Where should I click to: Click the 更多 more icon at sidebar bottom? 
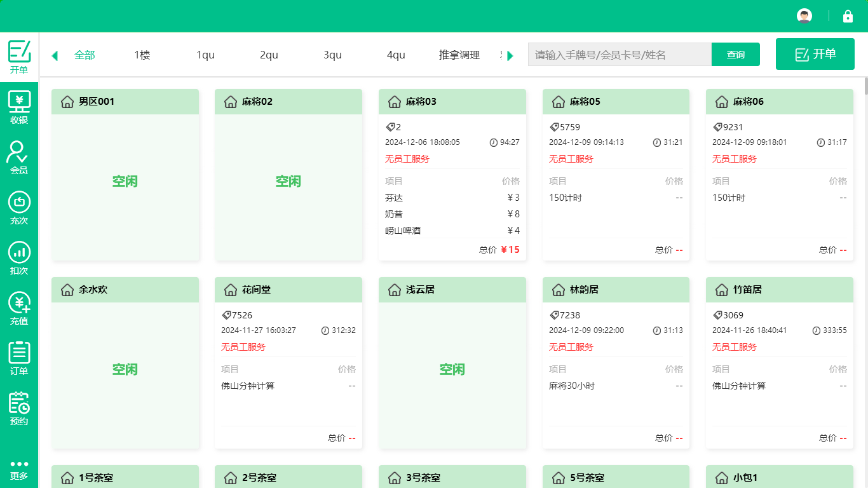coord(19,468)
